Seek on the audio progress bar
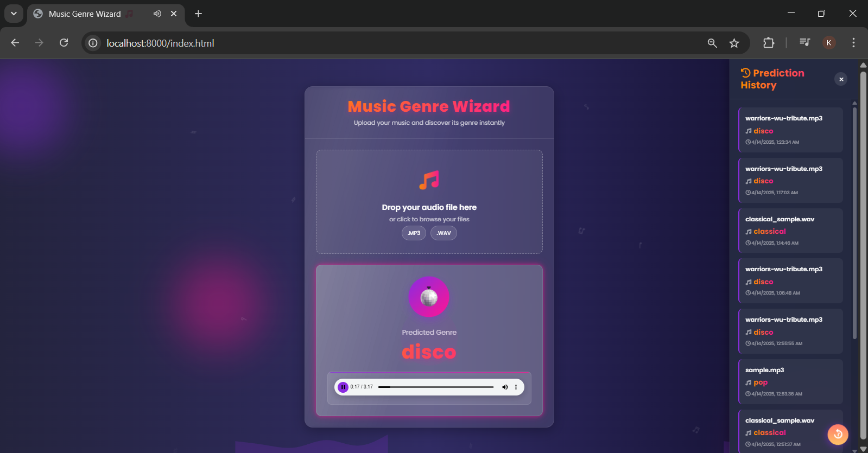Viewport: 868px width, 453px height. (x=435, y=387)
